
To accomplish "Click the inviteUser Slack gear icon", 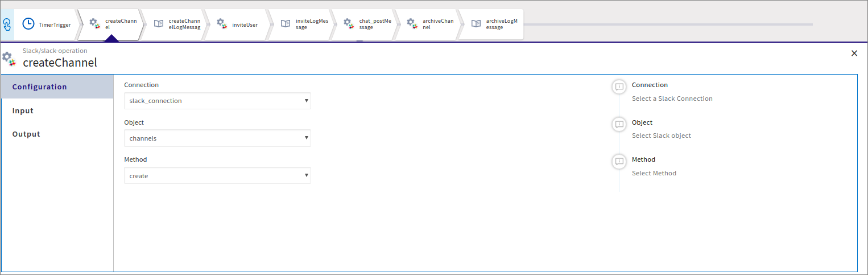I will tap(222, 24).
